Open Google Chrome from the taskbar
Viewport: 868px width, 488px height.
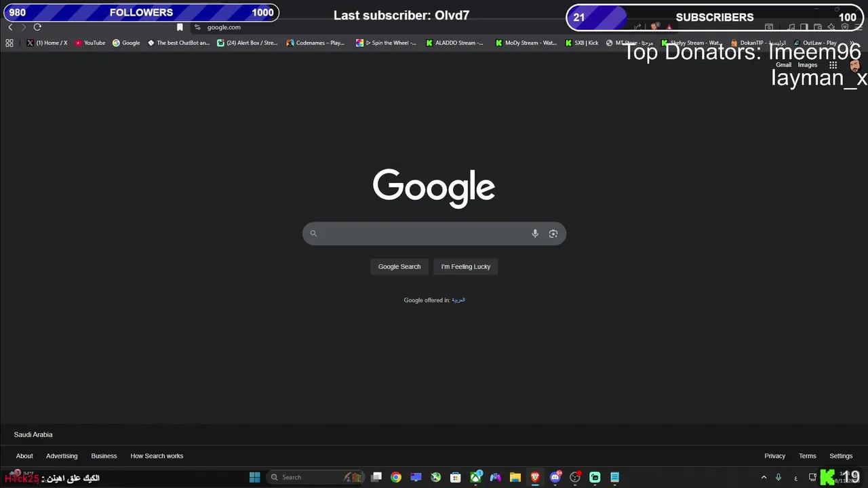[x=396, y=477]
